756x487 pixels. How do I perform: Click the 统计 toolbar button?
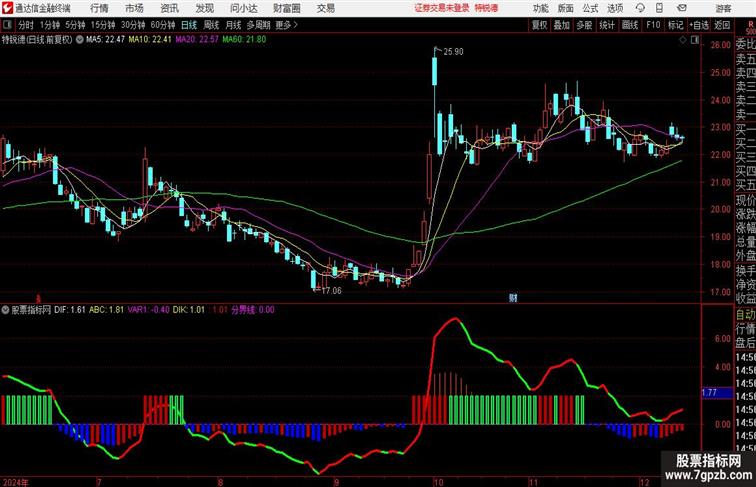pos(607,25)
